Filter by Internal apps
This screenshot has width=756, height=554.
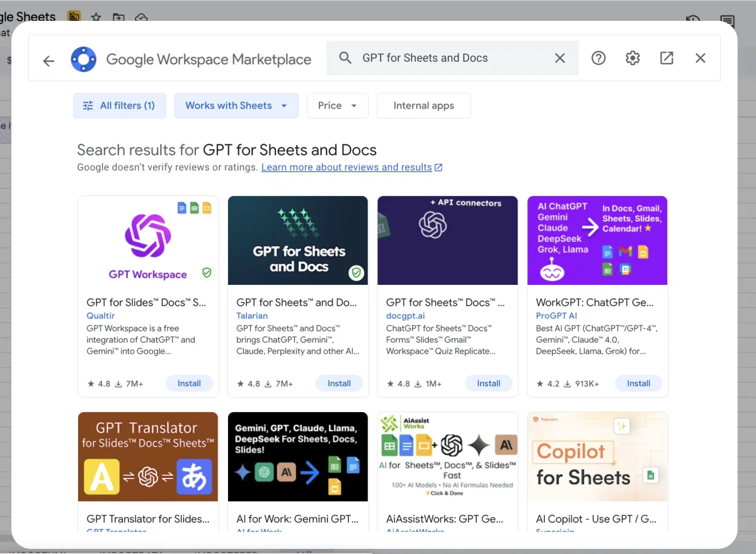pyautogui.click(x=424, y=106)
